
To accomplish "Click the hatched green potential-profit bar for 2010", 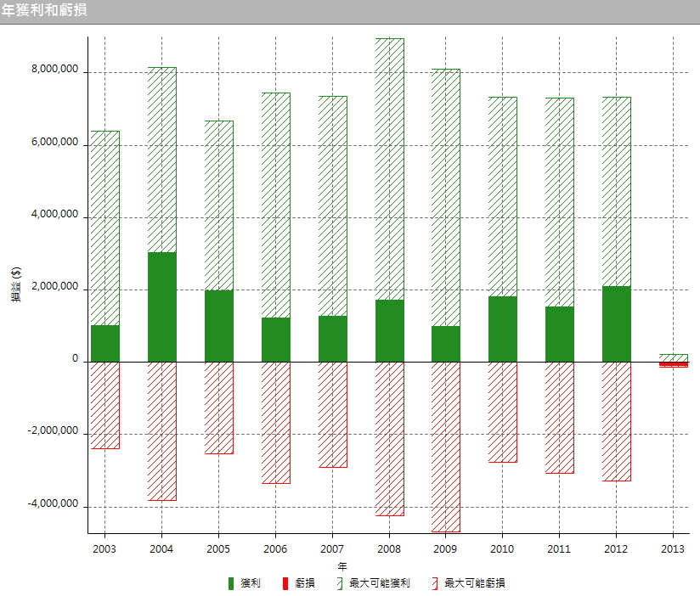I will (503, 197).
